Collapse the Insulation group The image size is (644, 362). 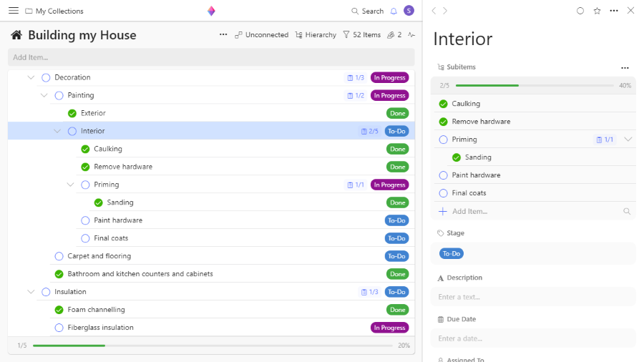tap(31, 292)
